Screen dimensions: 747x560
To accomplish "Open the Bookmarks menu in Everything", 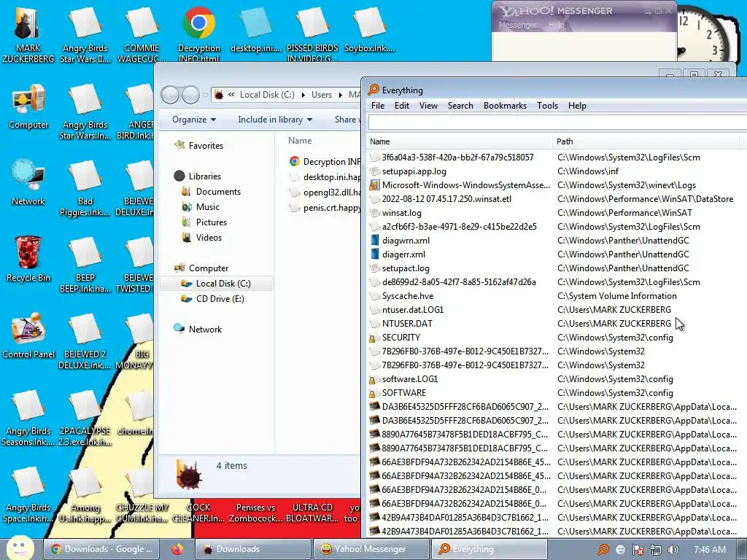I will click(505, 106).
